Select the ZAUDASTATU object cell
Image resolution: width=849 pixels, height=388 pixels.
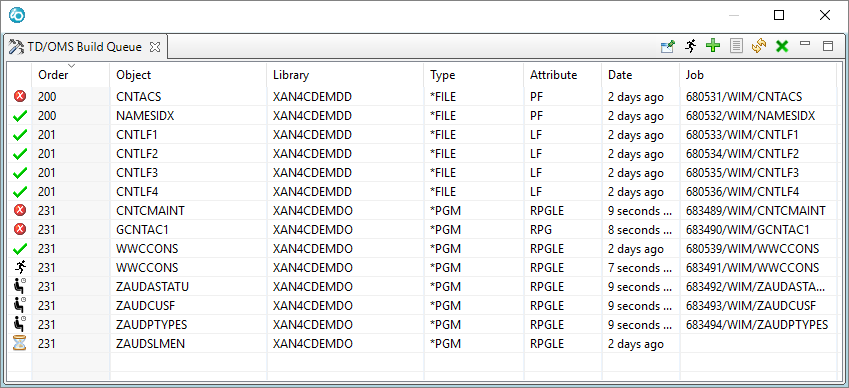click(188, 286)
